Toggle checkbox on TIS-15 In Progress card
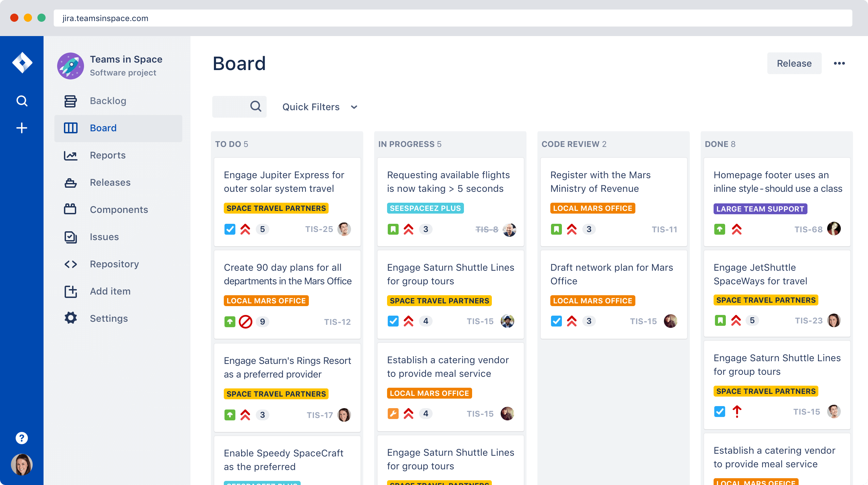This screenshot has height=485, width=868. (393, 321)
